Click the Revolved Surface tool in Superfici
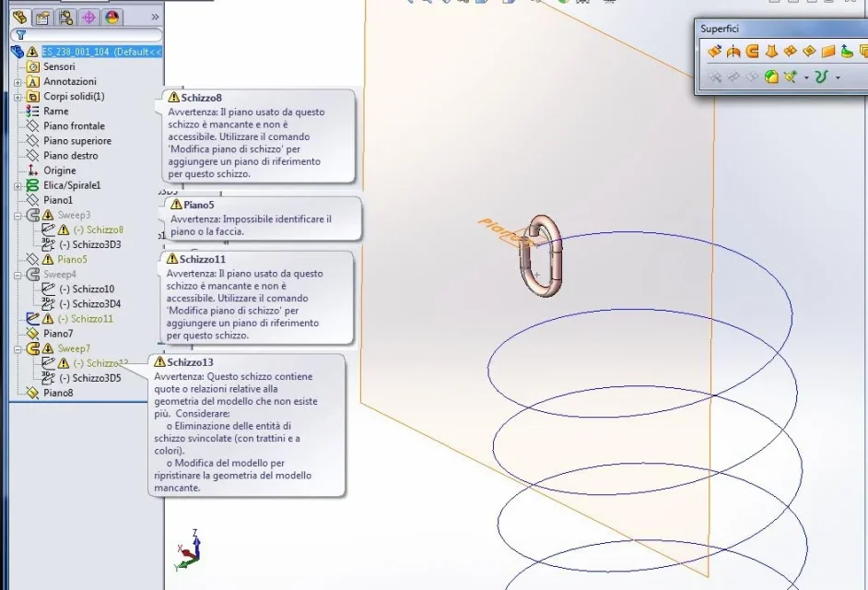This screenshot has width=868, height=590. pyautogui.click(x=733, y=52)
